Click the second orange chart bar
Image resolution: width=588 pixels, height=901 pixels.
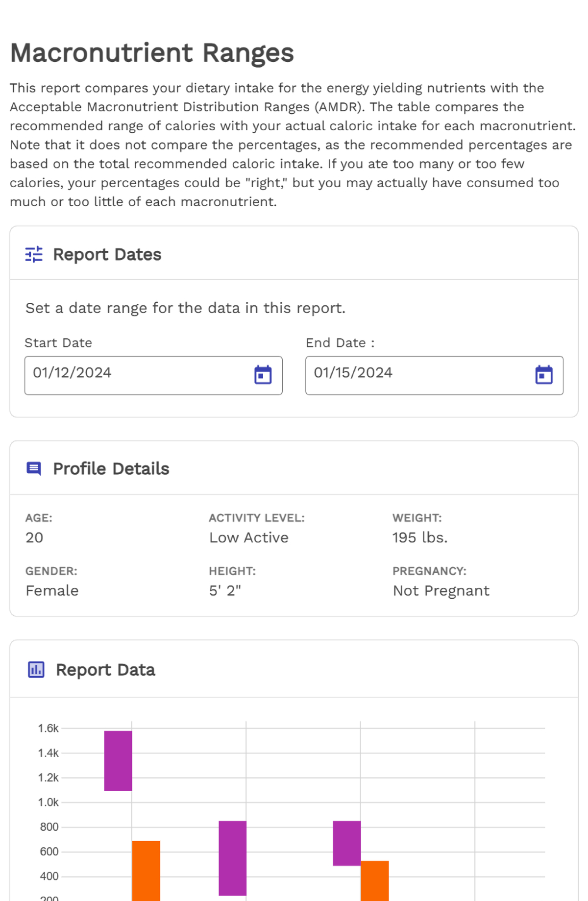click(x=375, y=880)
